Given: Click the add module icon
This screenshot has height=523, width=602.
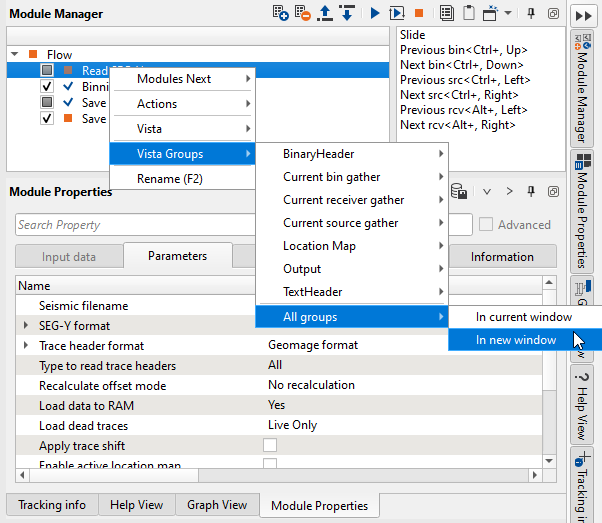Looking at the screenshot, I should 281,13.
